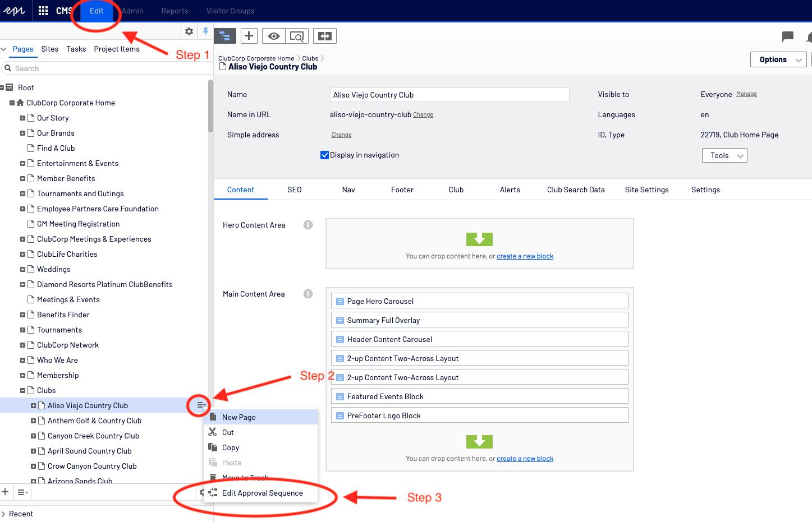The image size is (812, 522).
Task: Toggle the preview eye button
Action: point(274,36)
